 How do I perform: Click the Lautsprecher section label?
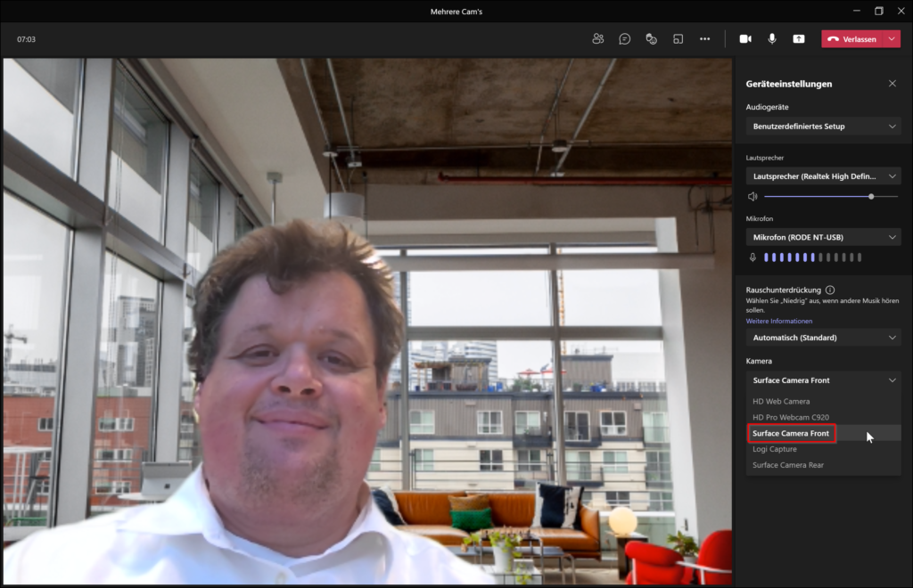764,158
